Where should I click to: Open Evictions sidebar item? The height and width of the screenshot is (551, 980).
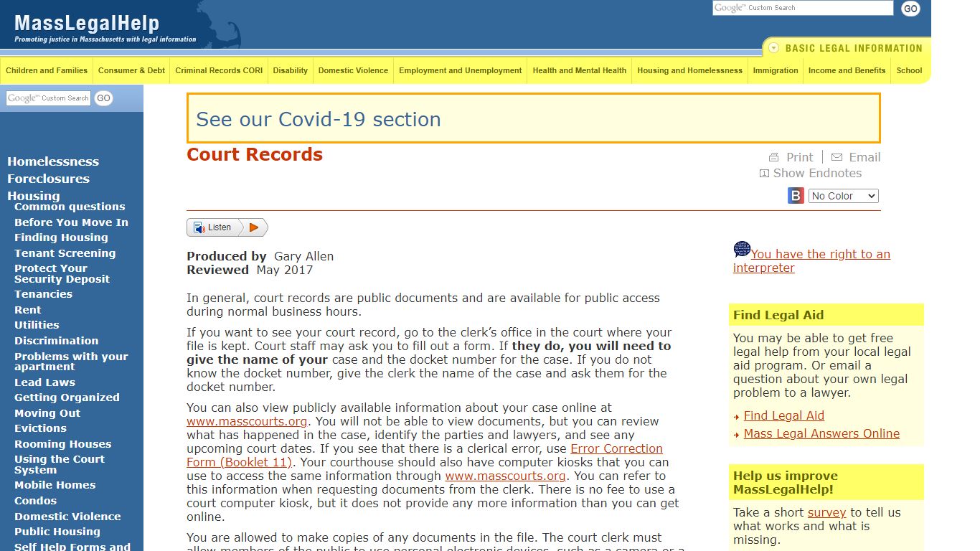point(40,428)
